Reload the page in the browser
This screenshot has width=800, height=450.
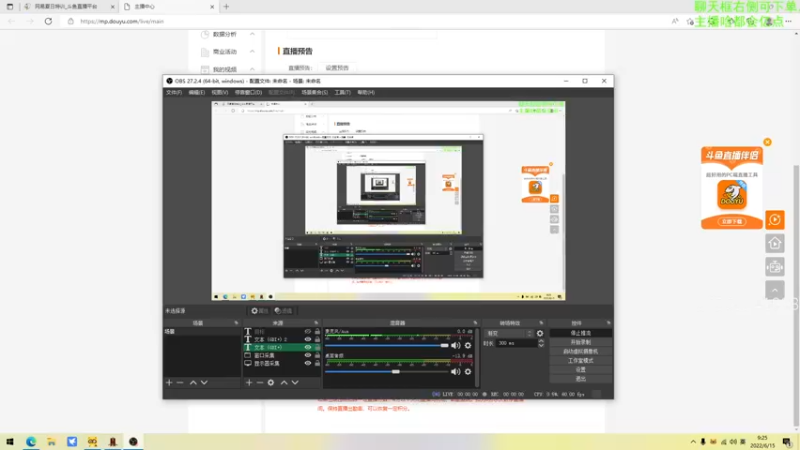[x=48, y=21]
